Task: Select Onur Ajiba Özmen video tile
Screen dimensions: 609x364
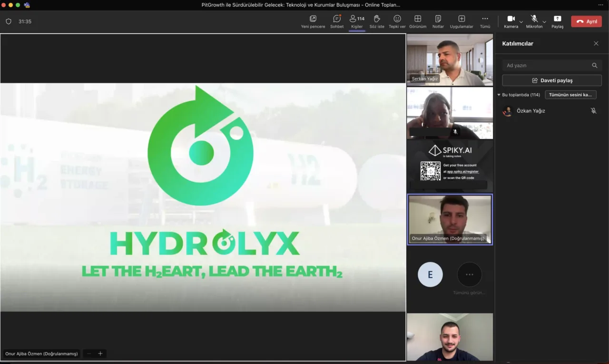Action: coord(450,219)
